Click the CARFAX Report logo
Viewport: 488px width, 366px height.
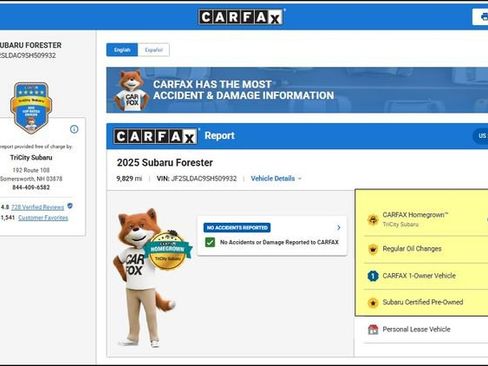[155, 136]
